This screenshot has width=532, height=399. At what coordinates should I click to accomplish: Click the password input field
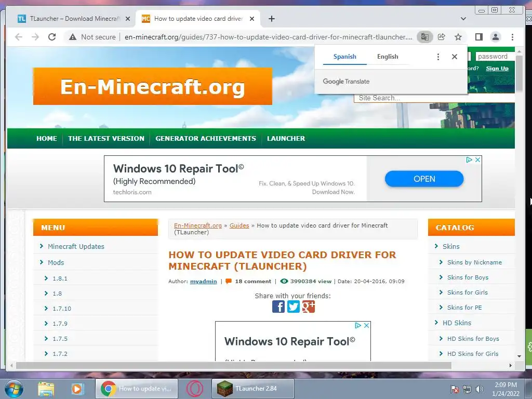point(495,56)
